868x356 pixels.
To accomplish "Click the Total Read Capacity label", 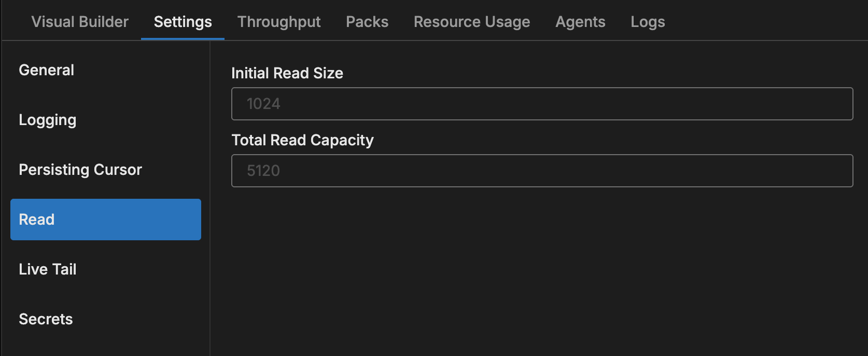I will 302,140.
